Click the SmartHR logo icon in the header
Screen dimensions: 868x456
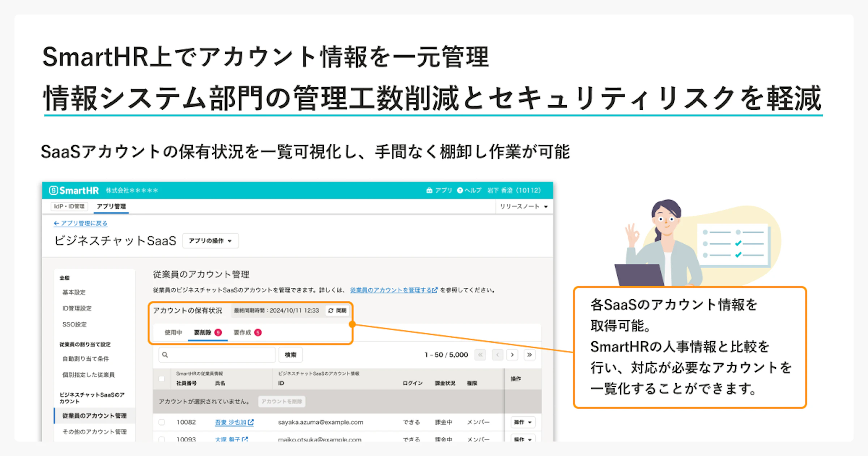(54, 190)
